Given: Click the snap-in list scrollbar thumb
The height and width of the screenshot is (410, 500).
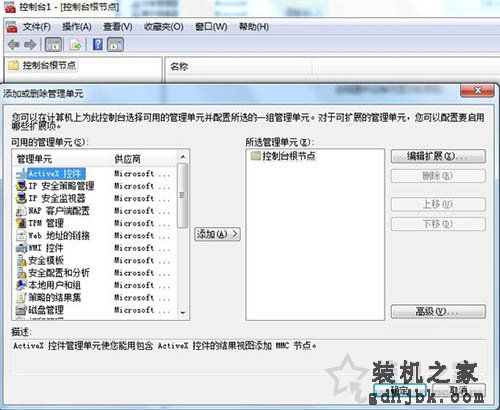Looking at the screenshot, I should coord(182,195).
